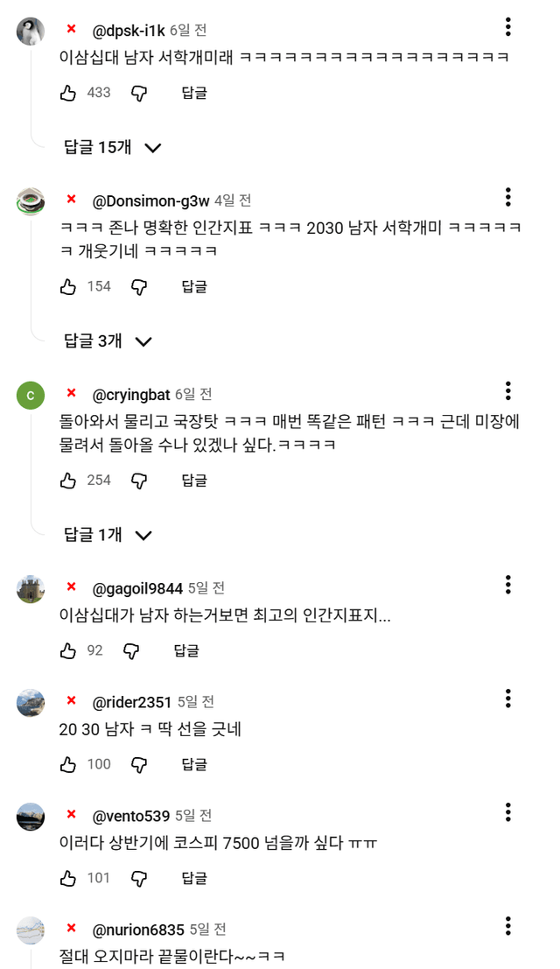560x969 pixels.
Task: Reply to @gagoil9844 via 답글
Action: (x=186, y=650)
